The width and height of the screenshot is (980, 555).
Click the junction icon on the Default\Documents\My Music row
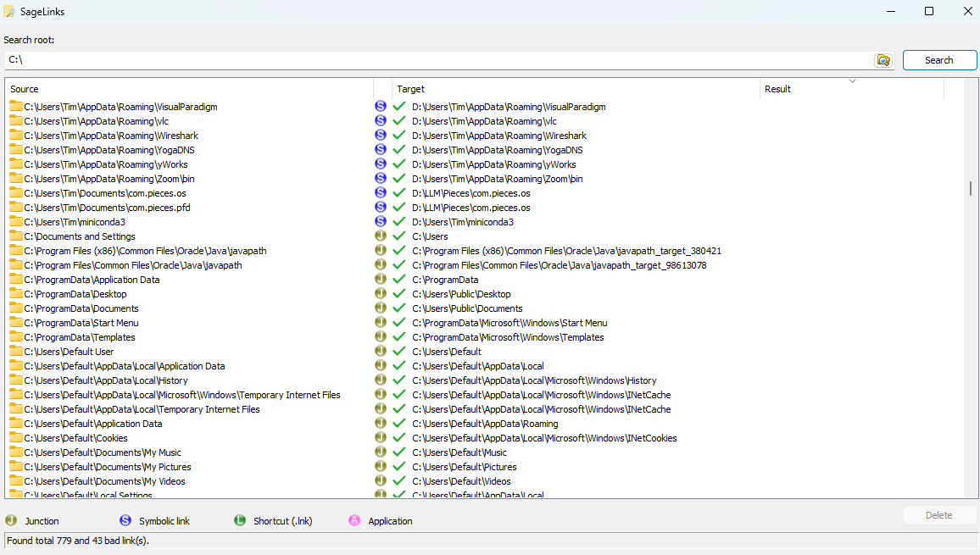coord(381,452)
